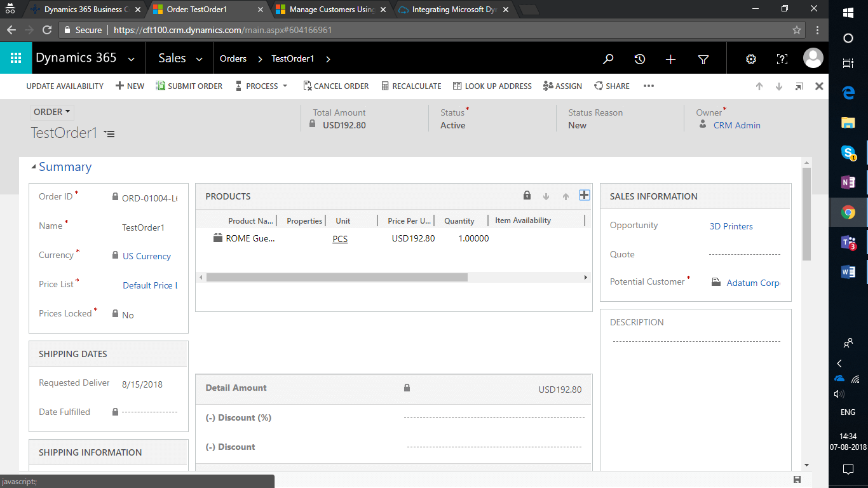Collapse the Summary section

[34, 166]
